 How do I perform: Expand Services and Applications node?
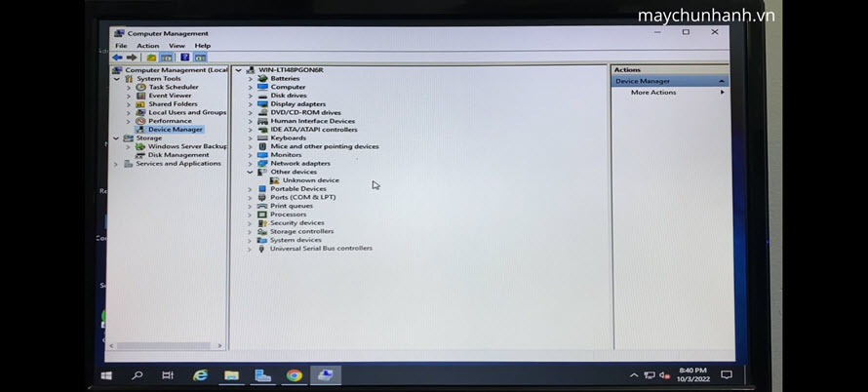click(x=116, y=164)
